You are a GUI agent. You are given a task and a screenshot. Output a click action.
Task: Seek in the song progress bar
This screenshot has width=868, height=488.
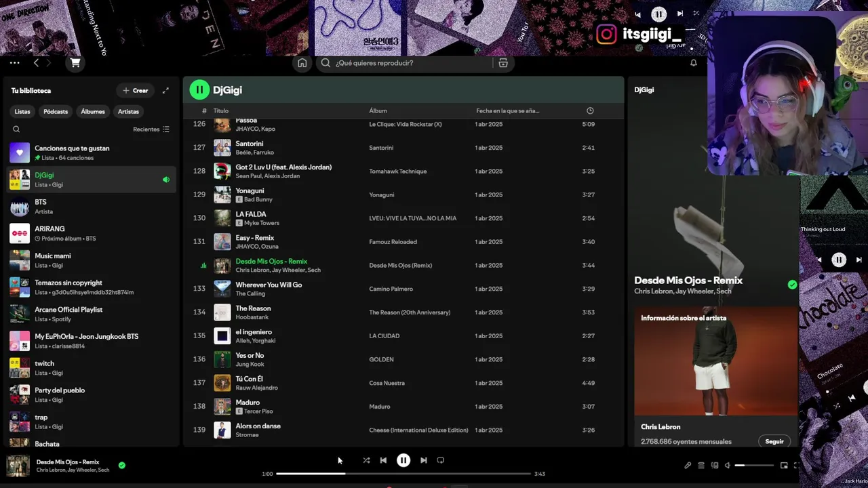click(403, 474)
